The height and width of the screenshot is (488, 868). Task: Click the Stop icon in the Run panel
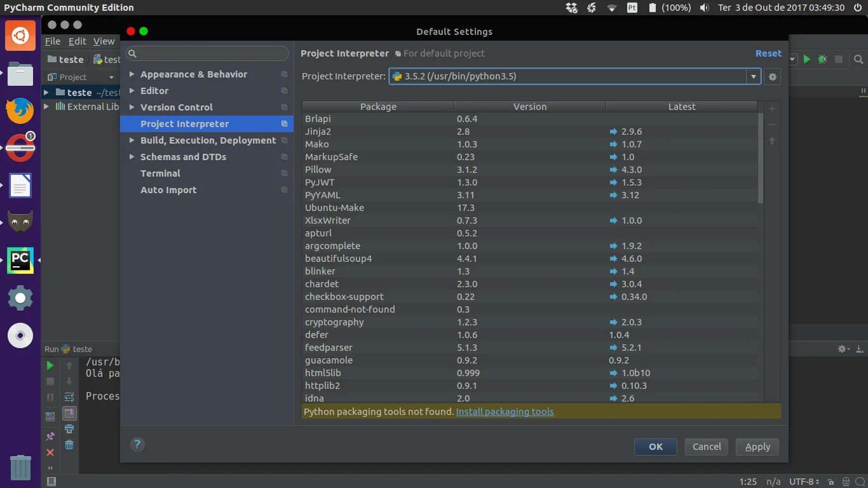(50, 381)
